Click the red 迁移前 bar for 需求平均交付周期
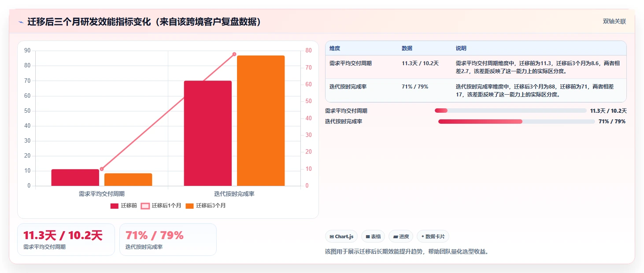 point(75,177)
